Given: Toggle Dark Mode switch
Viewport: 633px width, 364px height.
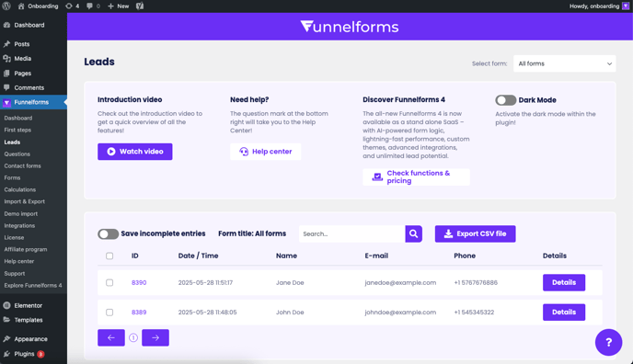Looking at the screenshot, I should pyautogui.click(x=505, y=100).
